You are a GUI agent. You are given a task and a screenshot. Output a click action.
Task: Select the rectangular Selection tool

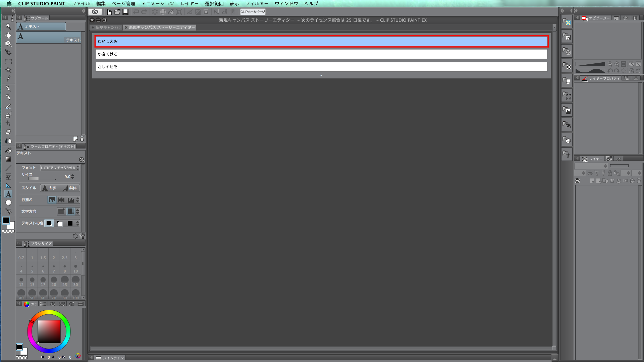click(x=8, y=62)
